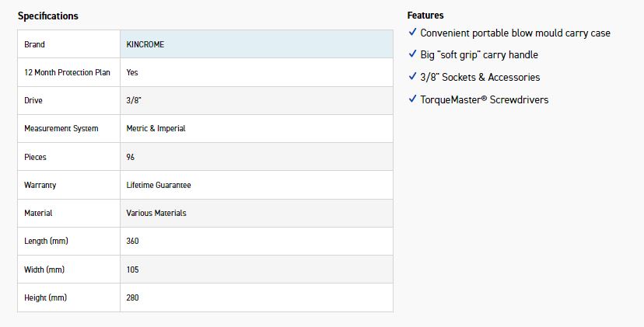
Task: Select the Length (mm) label
Action: 46,241
